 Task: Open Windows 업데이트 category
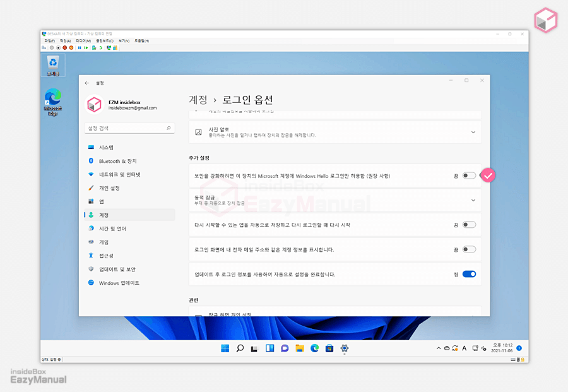click(x=129, y=283)
